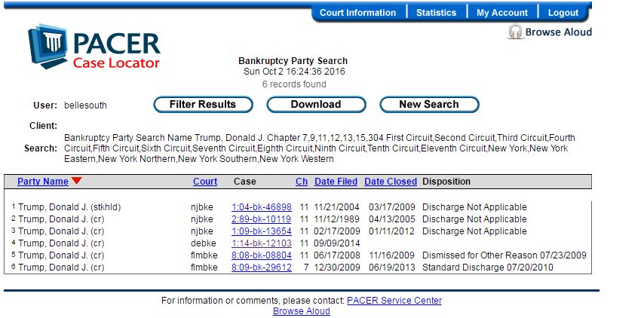Screen dimensions: 644x318
Task: Click the Browse Aloud footer link
Action: point(302,311)
